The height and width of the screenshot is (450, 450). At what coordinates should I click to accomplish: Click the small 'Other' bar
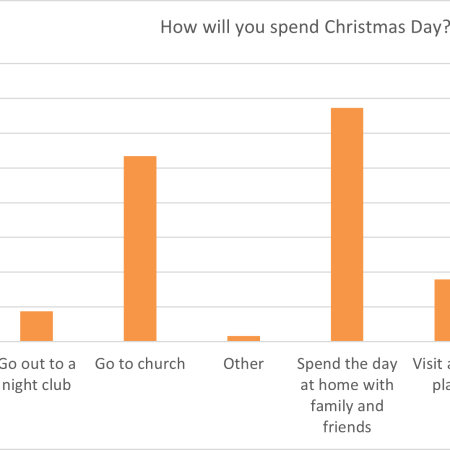coord(244,338)
